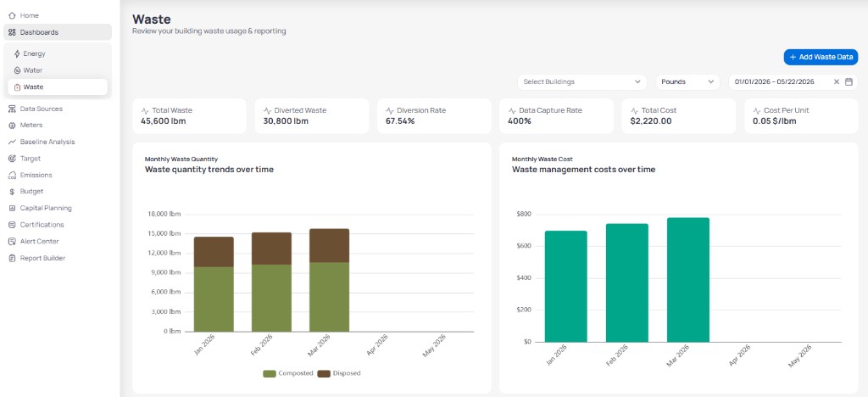Click the Capital Planning icon
The width and height of the screenshot is (868, 397).
pyautogui.click(x=12, y=208)
